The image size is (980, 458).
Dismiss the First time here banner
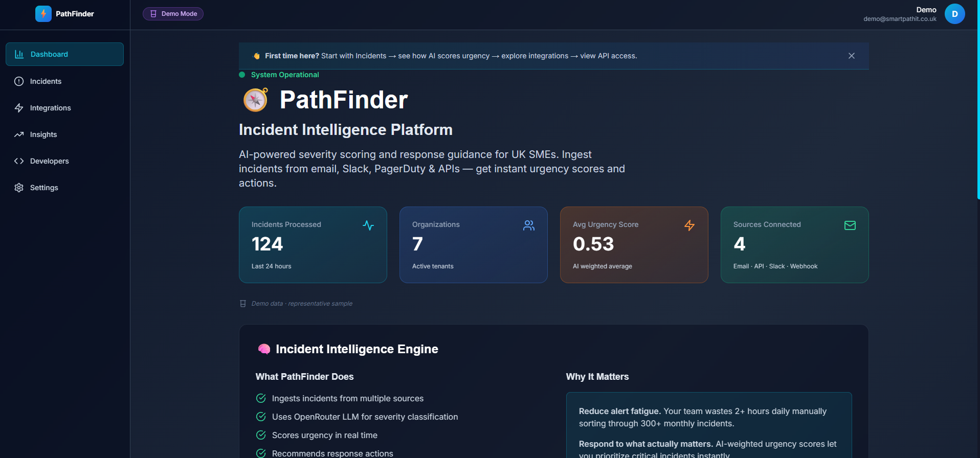point(852,56)
